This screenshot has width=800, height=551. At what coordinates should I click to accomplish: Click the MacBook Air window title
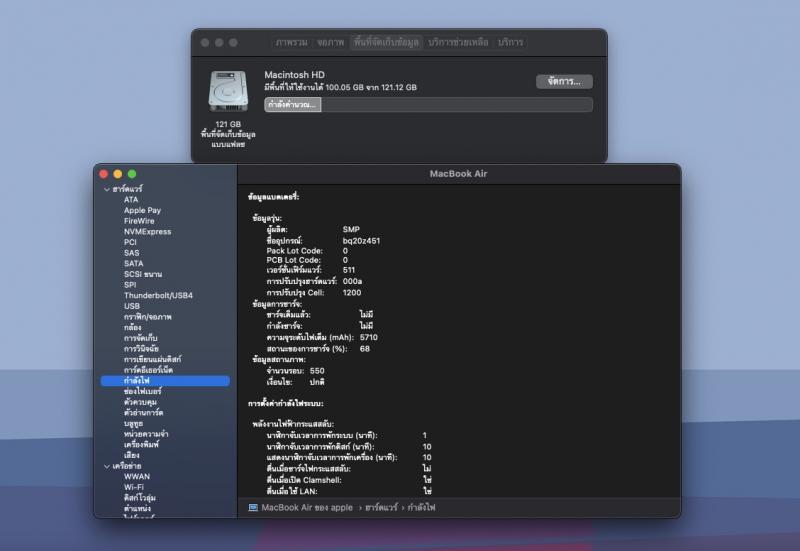[458, 174]
